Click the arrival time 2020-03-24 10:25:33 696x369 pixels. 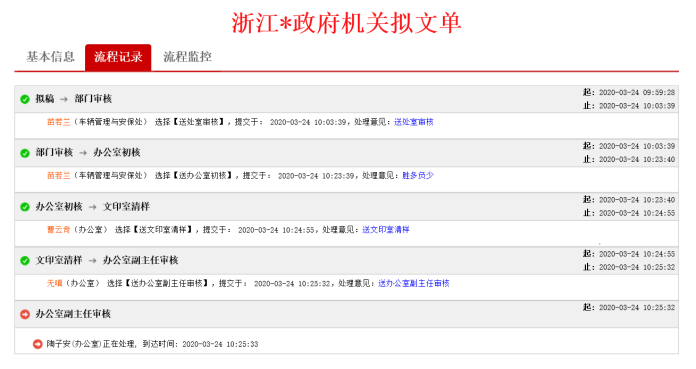click(x=220, y=344)
